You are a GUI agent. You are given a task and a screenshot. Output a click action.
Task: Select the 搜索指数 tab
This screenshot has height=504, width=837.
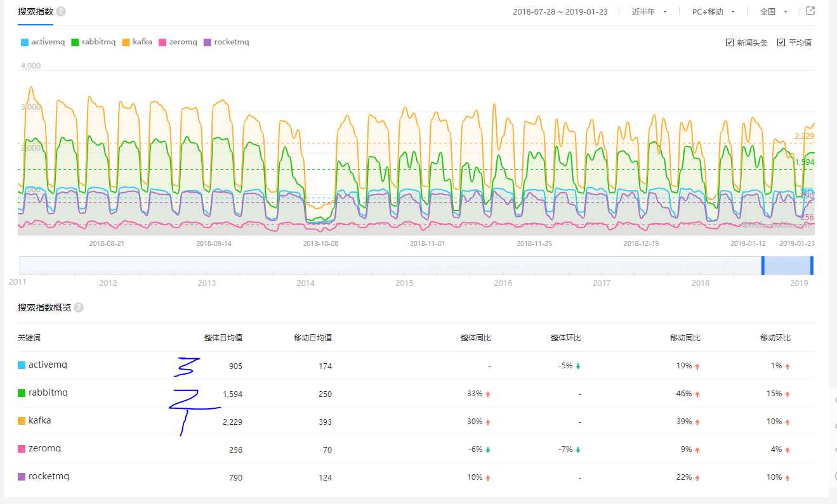[x=36, y=11]
